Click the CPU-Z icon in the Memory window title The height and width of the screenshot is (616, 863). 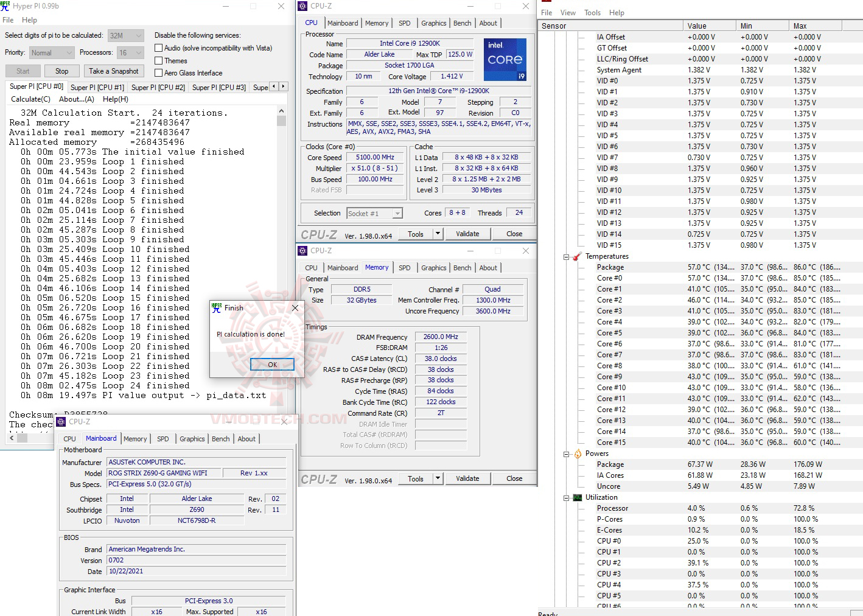pyautogui.click(x=302, y=251)
